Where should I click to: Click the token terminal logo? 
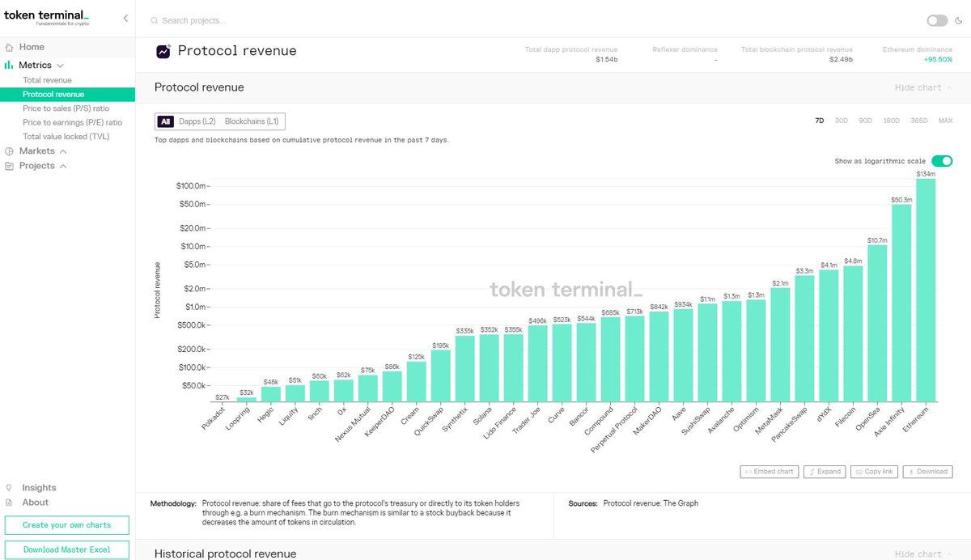47,17
